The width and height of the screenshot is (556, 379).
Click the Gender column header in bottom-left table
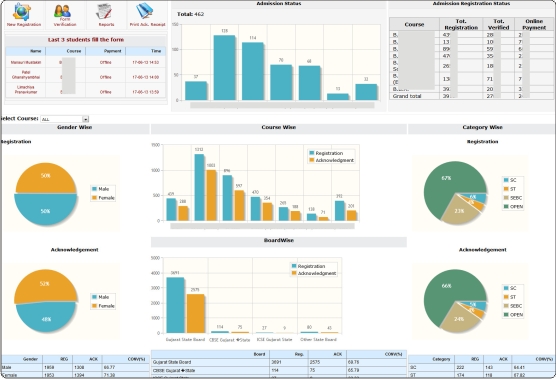[x=30, y=359]
